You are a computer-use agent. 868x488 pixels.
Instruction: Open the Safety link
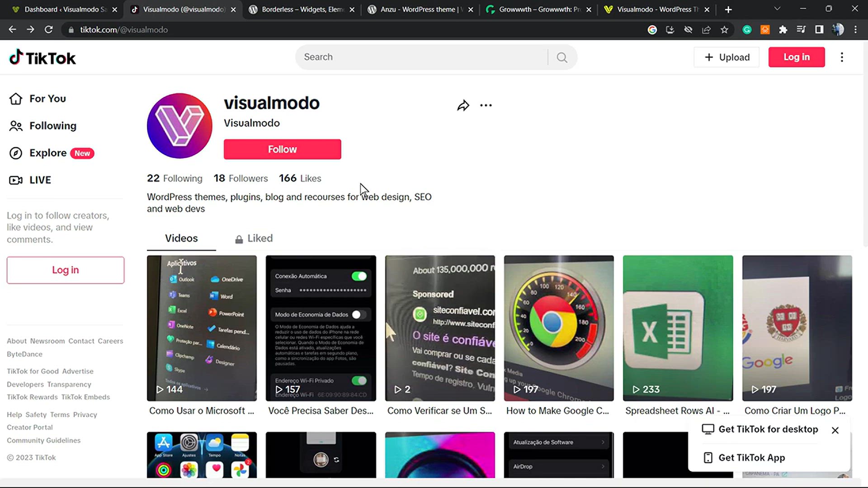[x=36, y=415]
